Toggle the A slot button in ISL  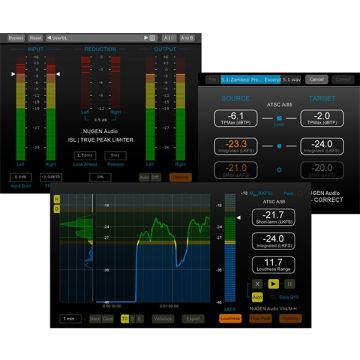click(x=169, y=38)
